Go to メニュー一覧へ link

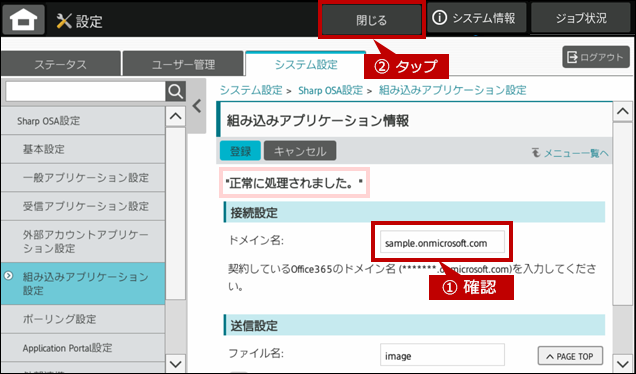[570, 153]
